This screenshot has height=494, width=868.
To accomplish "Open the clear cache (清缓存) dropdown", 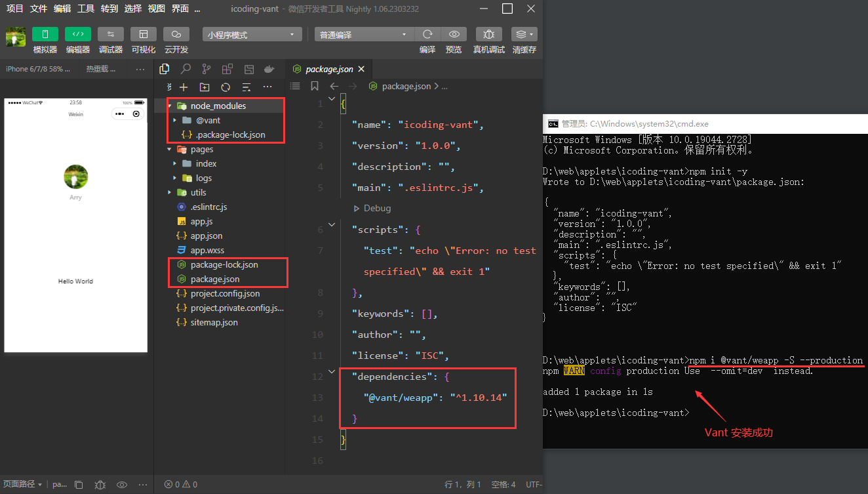I will [x=524, y=34].
